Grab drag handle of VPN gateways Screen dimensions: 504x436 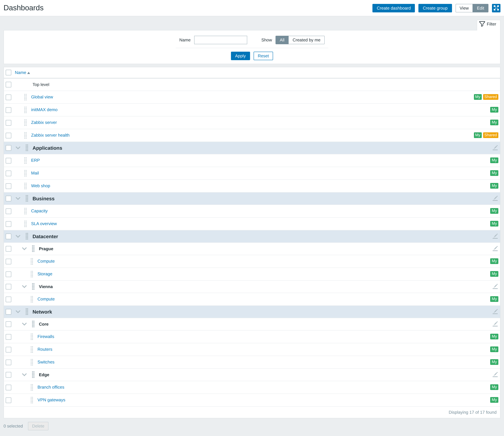tap(32, 400)
